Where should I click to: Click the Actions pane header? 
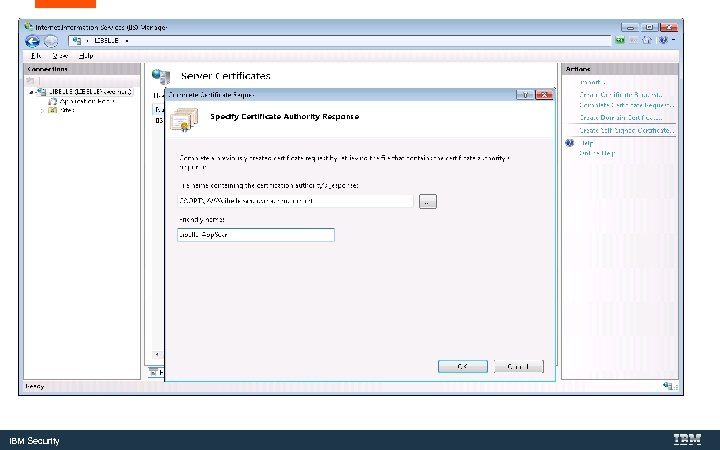click(x=619, y=69)
